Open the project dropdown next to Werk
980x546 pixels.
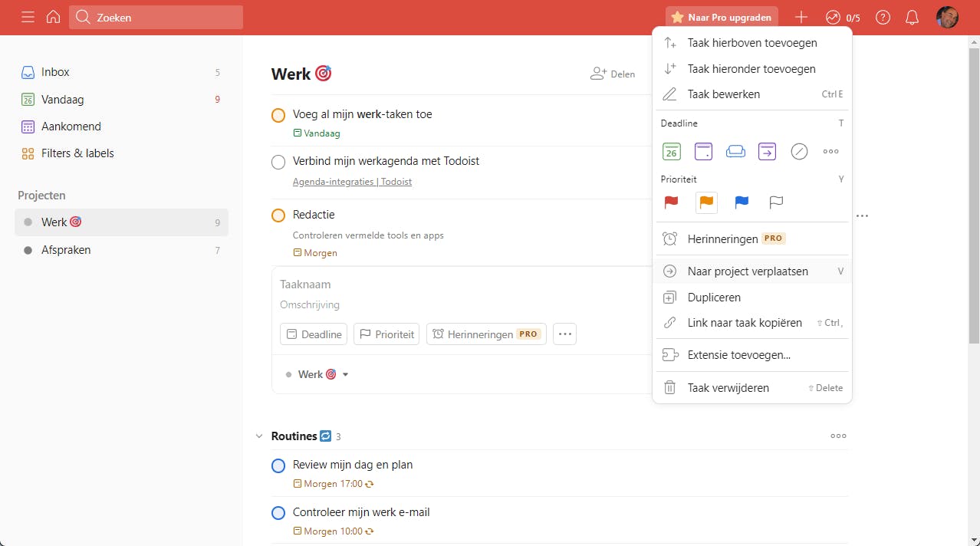point(344,374)
